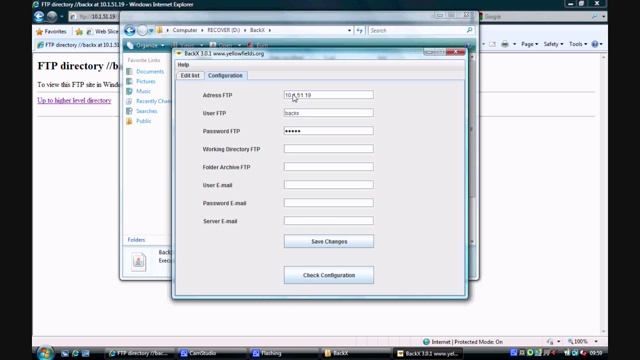
Task: Click the IE search magnifier icon
Action: (595, 17)
